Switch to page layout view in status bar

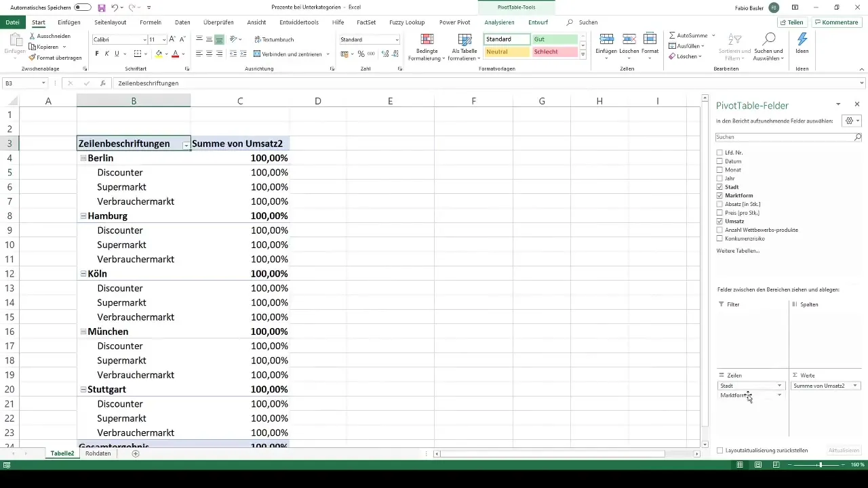(x=757, y=465)
